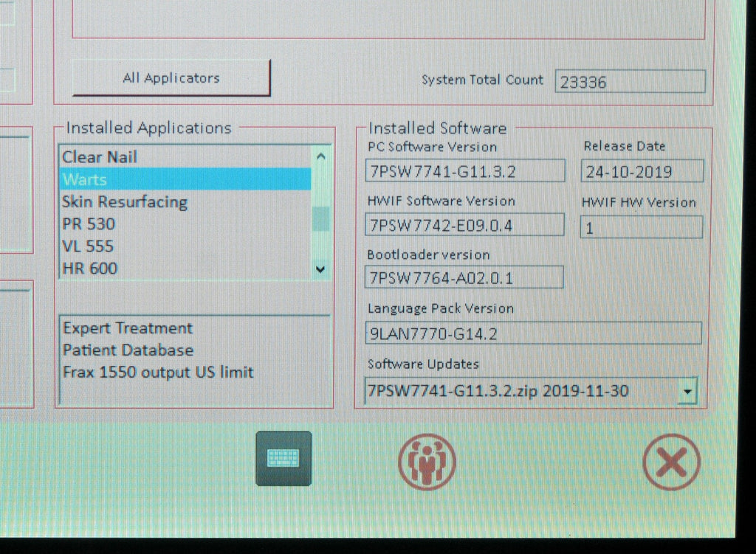Select VL 555 application

[x=185, y=246]
